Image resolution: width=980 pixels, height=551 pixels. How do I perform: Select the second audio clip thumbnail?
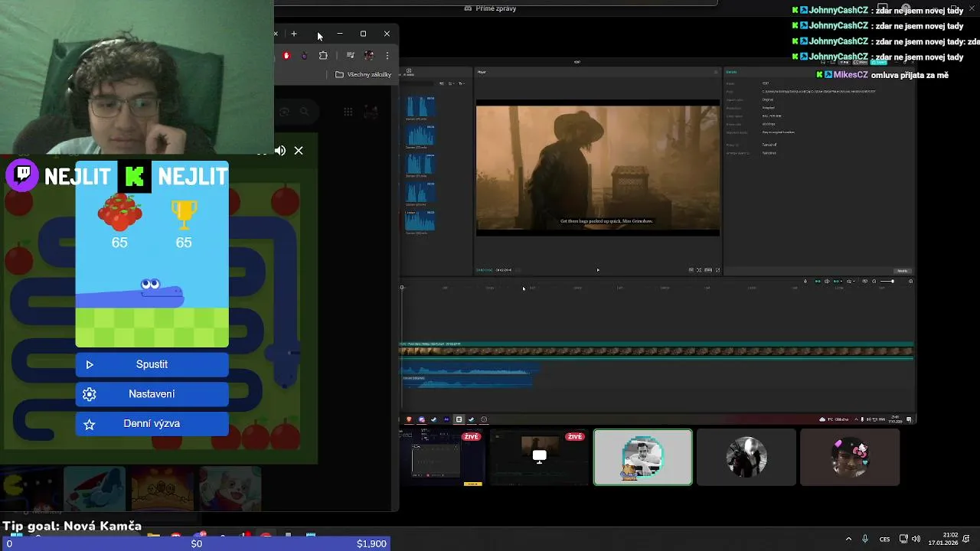[x=420, y=135]
